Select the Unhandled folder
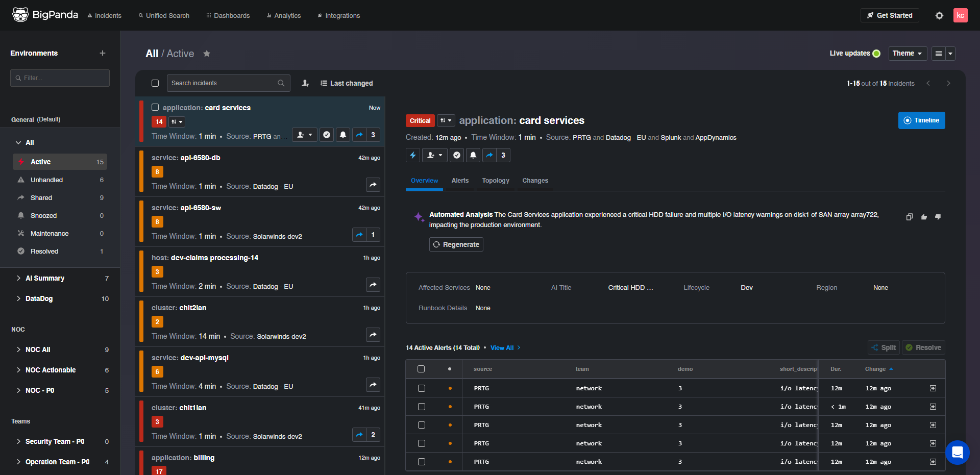The height and width of the screenshot is (475, 980). 60,180
